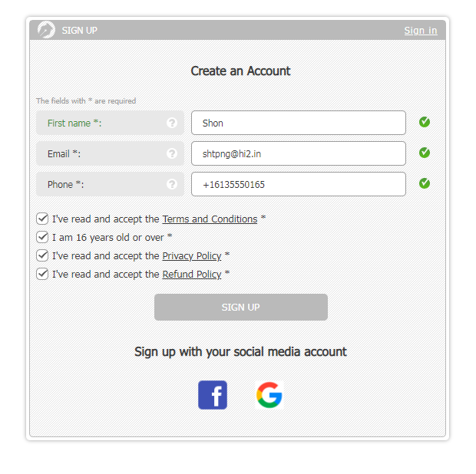Screen dimensions: 476x474
Task: Click the Google sign-up icon
Action: tap(269, 395)
